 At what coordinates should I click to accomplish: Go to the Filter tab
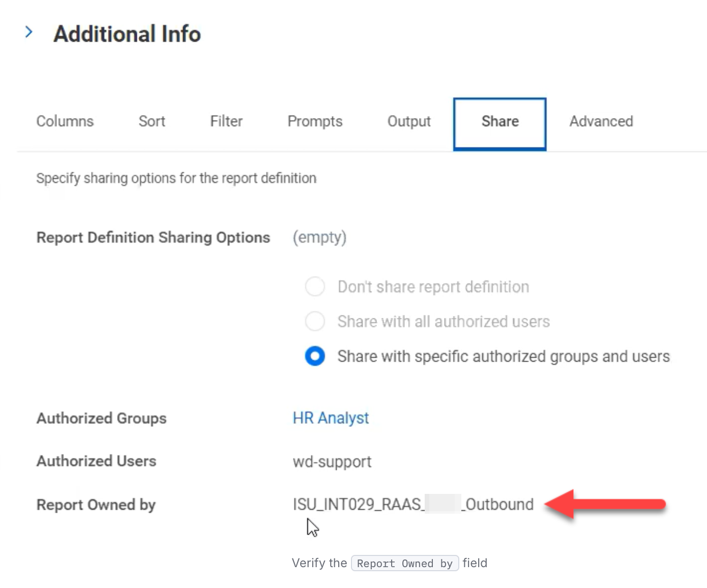pyautogui.click(x=226, y=122)
